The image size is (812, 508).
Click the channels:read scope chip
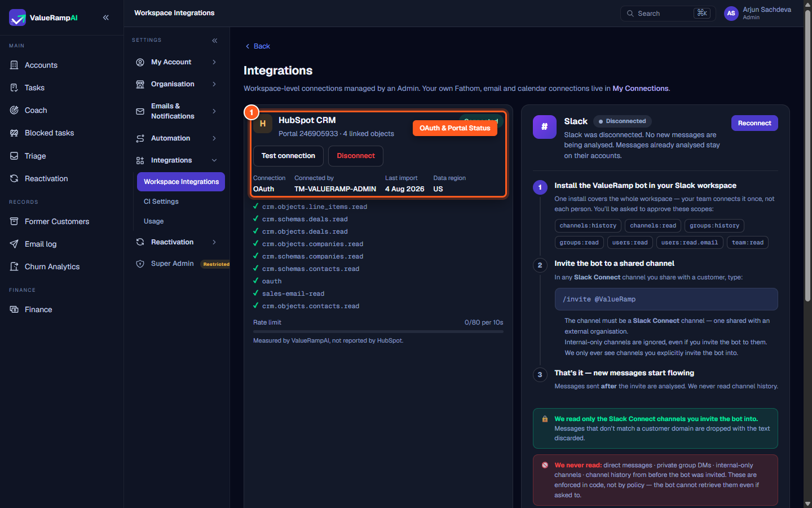(x=653, y=226)
